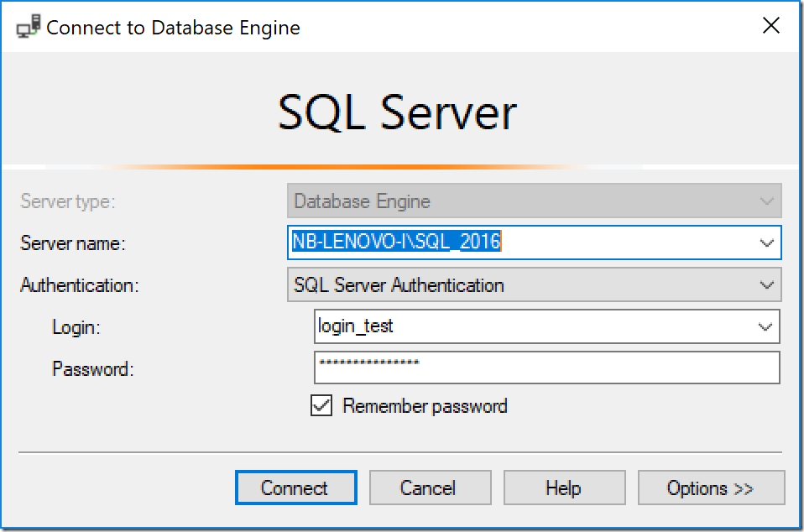Expand the Login dropdown arrow

click(765, 326)
